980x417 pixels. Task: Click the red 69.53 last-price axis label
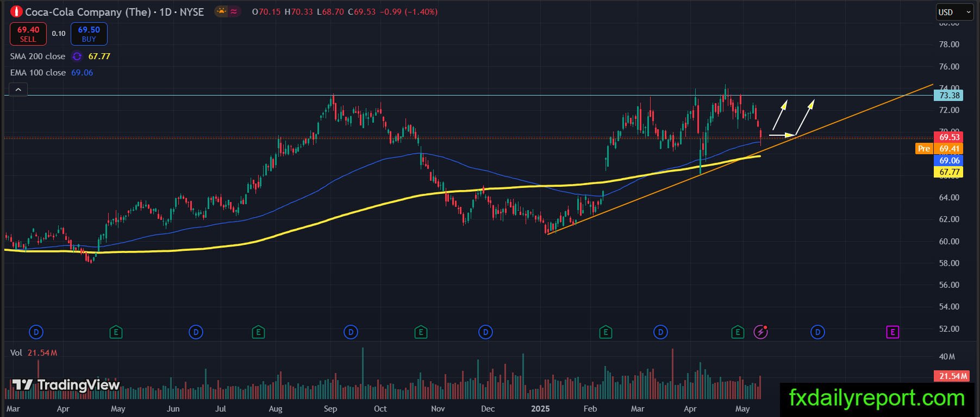948,137
